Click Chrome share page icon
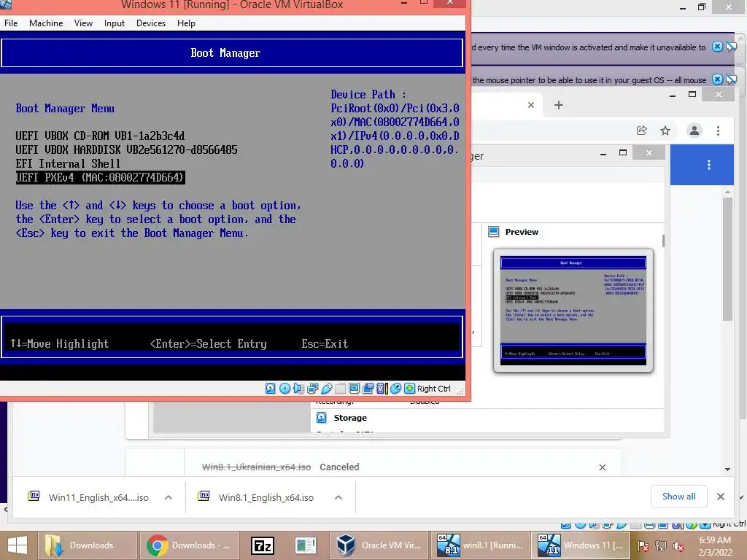 pos(642,131)
